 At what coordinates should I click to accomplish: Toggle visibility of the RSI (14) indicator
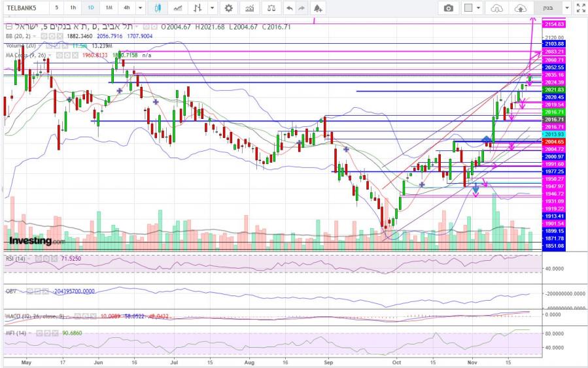coord(40,259)
